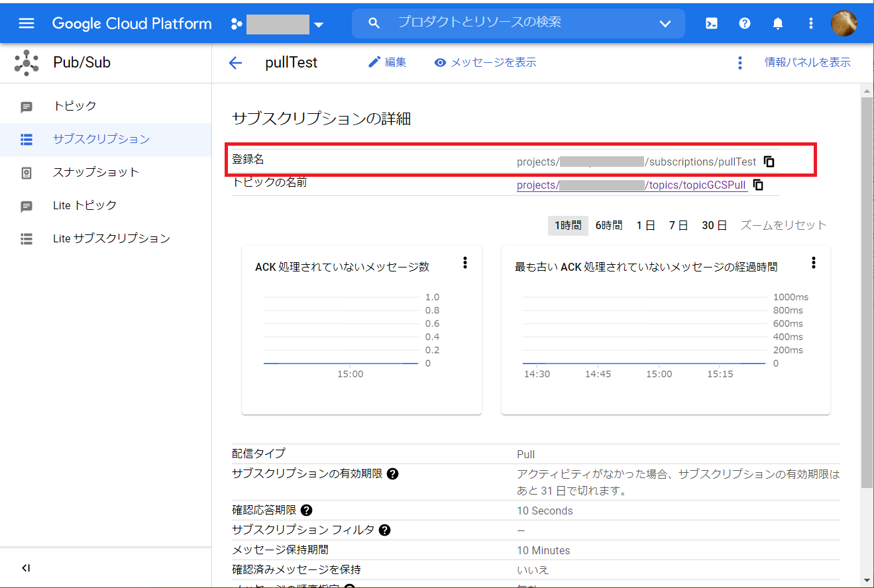874x588 pixels.
Task: Click the 編集 edit button
Action: (387, 62)
